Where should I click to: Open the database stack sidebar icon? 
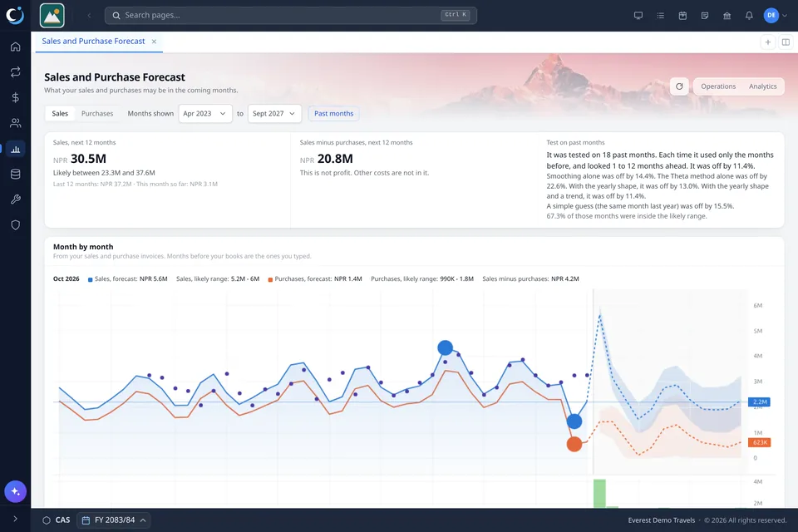pyautogui.click(x=15, y=174)
